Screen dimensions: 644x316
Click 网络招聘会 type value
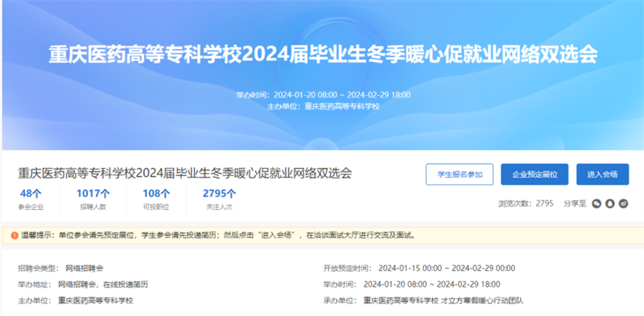click(85, 269)
